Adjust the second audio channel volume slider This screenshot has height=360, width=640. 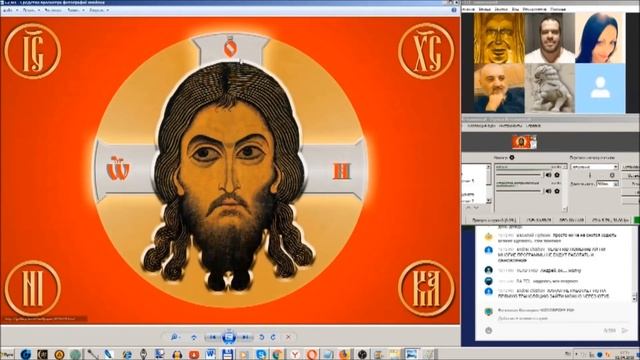point(519,191)
